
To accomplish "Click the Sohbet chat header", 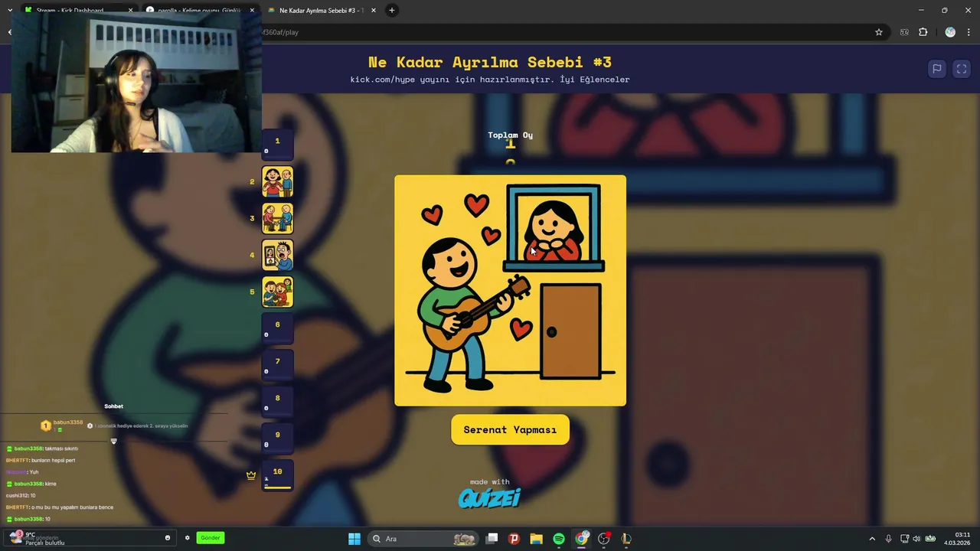I will 113,406.
